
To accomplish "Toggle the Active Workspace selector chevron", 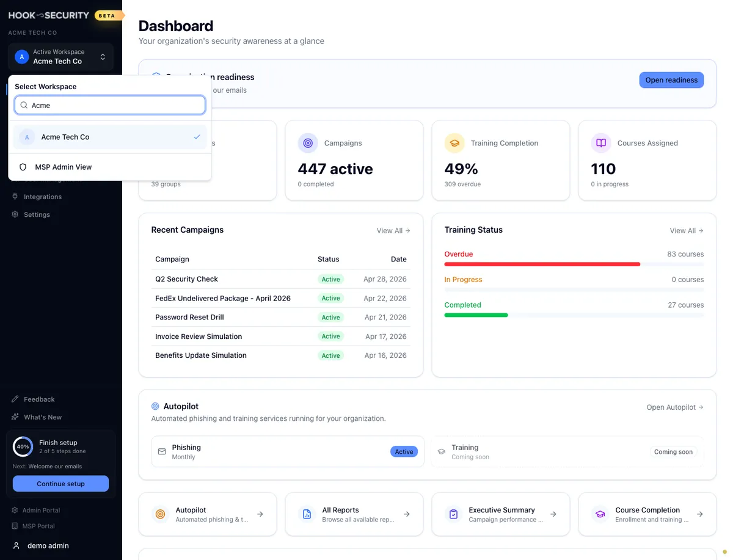I will tap(103, 57).
